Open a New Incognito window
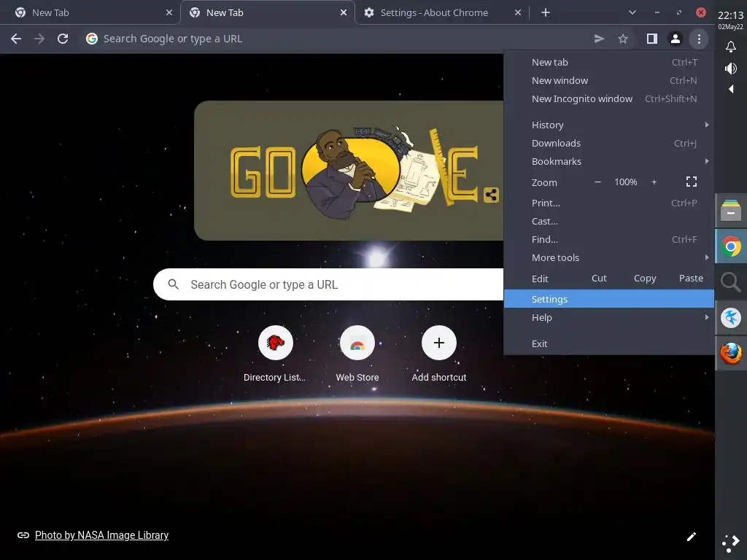This screenshot has width=747, height=560. [609, 98]
